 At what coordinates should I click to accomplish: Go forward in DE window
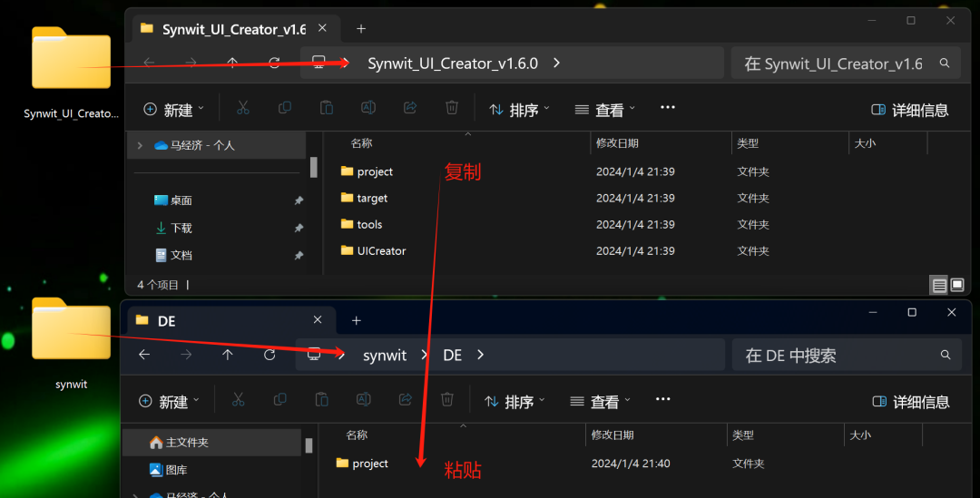click(x=186, y=355)
